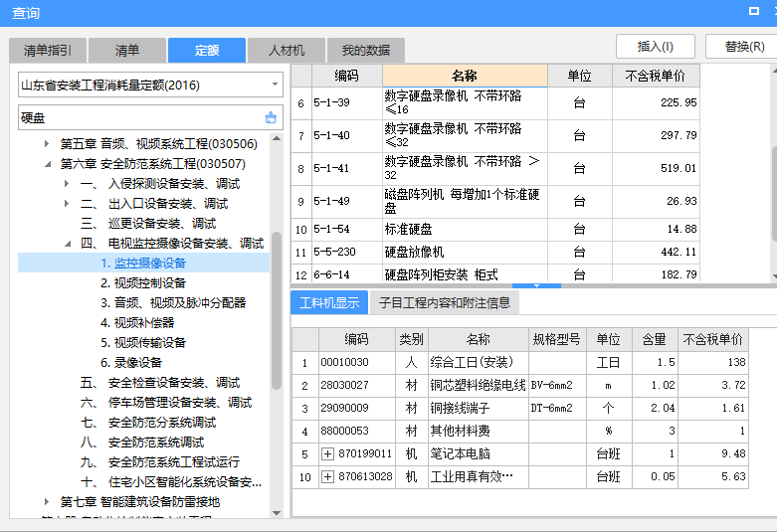Image resolution: width=777 pixels, height=532 pixels.
Task: Select 6. 录像设备 tree item
Action: click(131, 363)
